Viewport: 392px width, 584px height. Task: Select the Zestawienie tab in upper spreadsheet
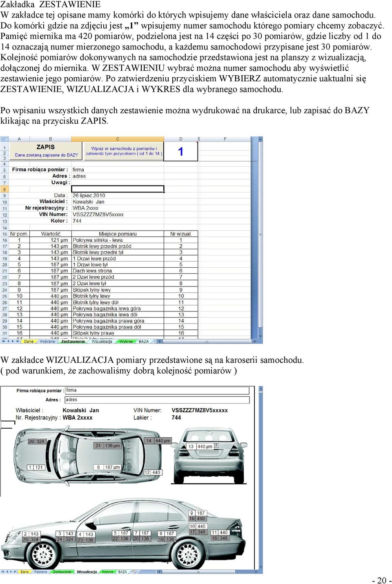coord(73,341)
